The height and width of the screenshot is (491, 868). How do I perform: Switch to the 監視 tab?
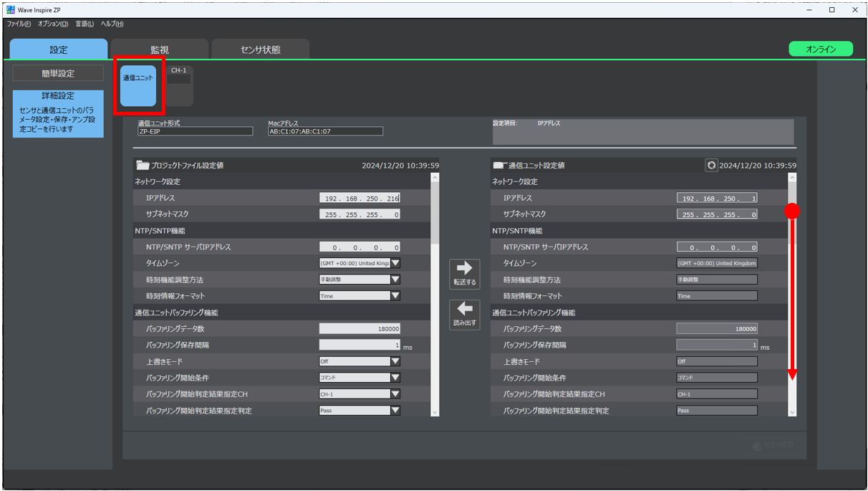(x=160, y=49)
